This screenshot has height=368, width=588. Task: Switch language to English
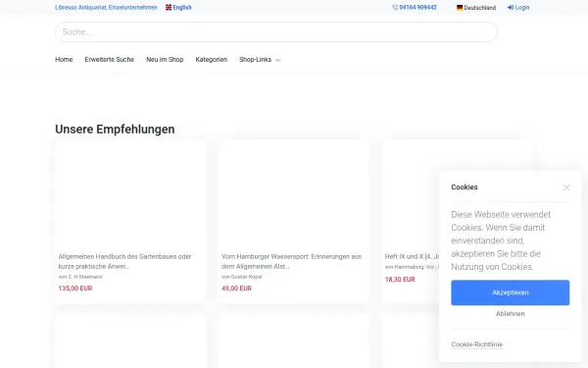pos(182,8)
